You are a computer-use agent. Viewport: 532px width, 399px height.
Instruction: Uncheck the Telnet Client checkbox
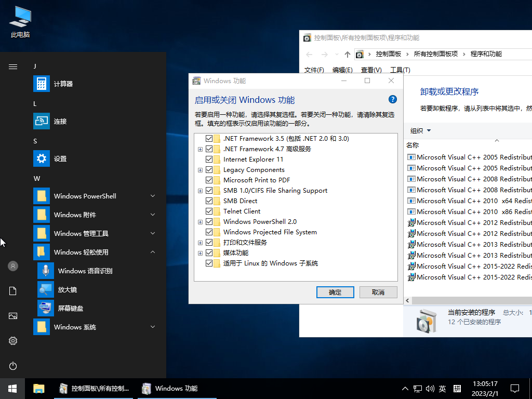tap(209, 211)
